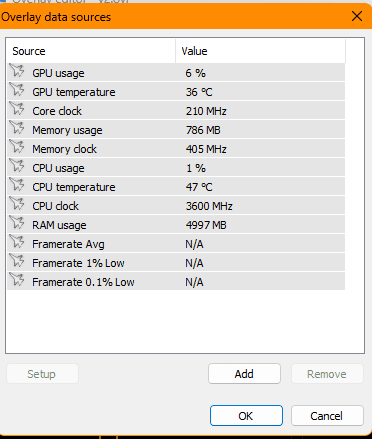Click the 1 % value cell
The width and height of the screenshot is (372, 439).
pyautogui.click(x=196, y=168)
